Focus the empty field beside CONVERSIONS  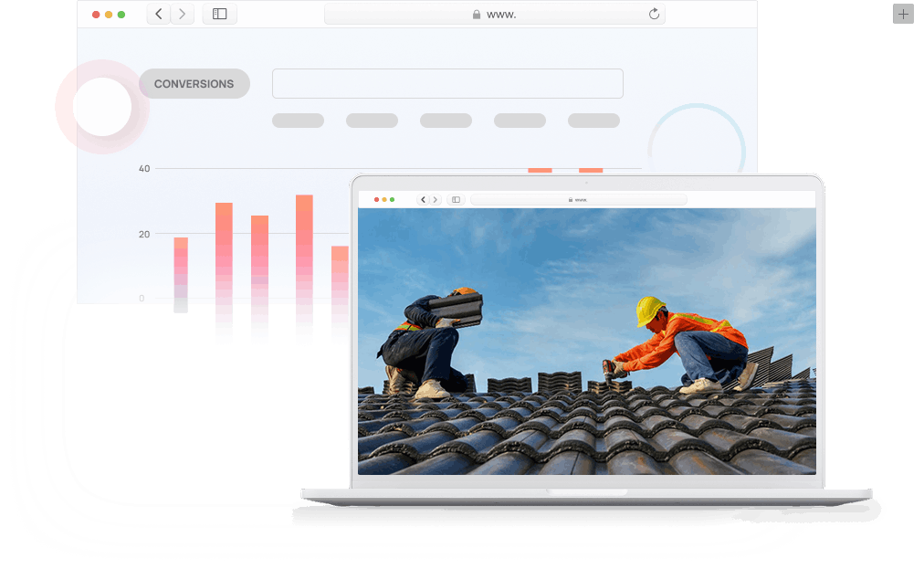pos(447,83)
